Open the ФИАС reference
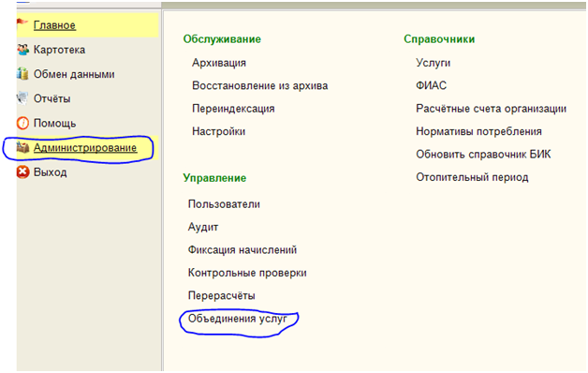Viewport: 588px width, 373px height. [432, 85]
